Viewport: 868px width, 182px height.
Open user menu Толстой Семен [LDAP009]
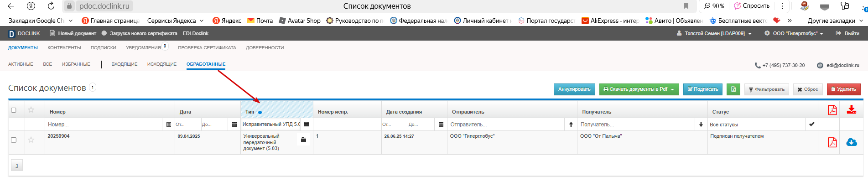(714, 33)
